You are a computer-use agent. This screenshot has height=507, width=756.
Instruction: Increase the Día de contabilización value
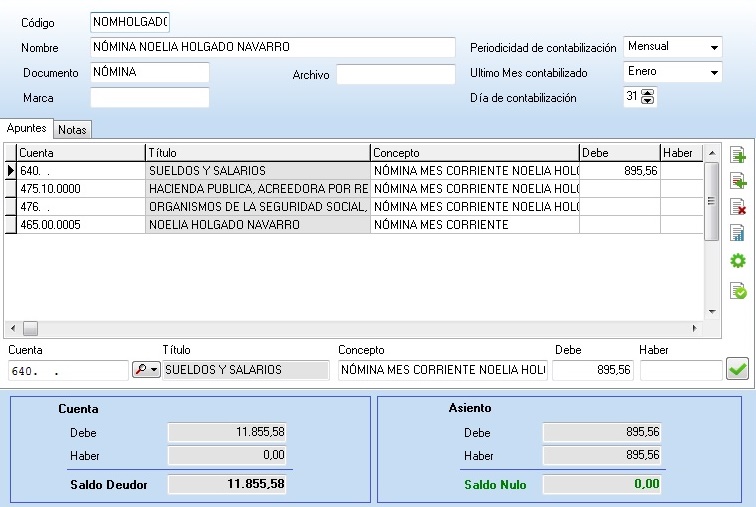point(648,93)
